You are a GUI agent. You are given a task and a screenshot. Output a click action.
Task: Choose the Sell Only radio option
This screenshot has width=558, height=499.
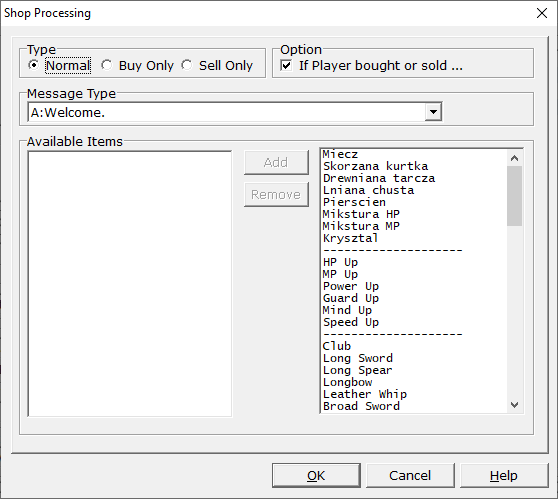click(x=217, y=65)
